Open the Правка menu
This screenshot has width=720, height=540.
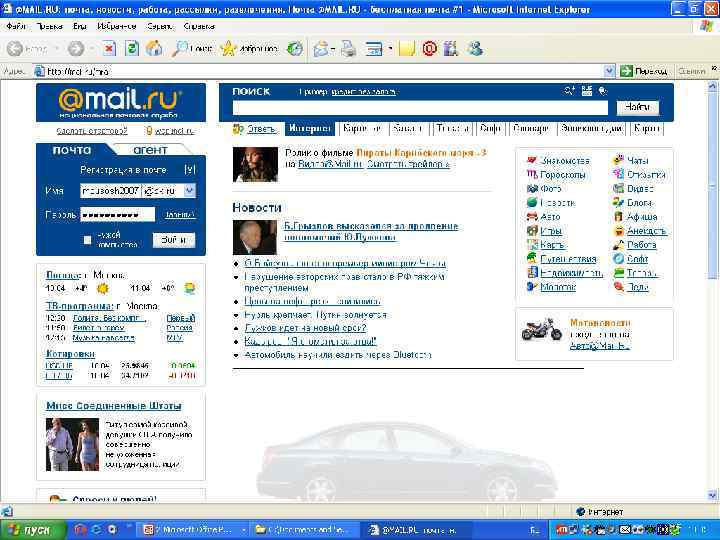coord(49,26)
